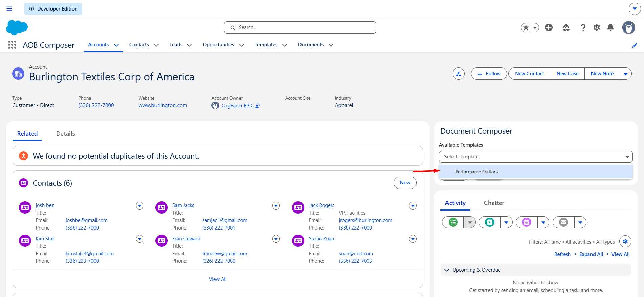Screen dimensions: 644x297
Task: Open activity timeline filter settings gear
Action: pos(625,241)
